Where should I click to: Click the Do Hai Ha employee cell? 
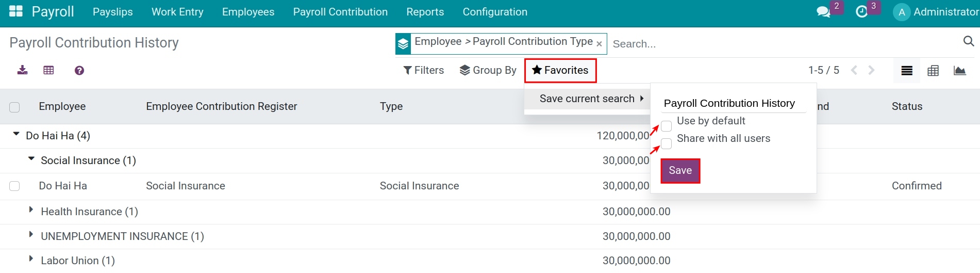tap(63, 186)
